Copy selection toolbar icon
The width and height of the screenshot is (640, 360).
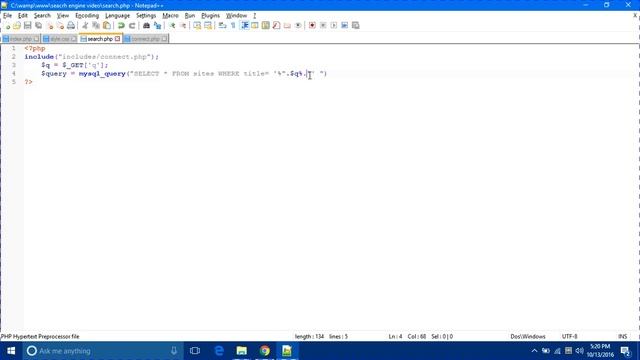[96, 26]
